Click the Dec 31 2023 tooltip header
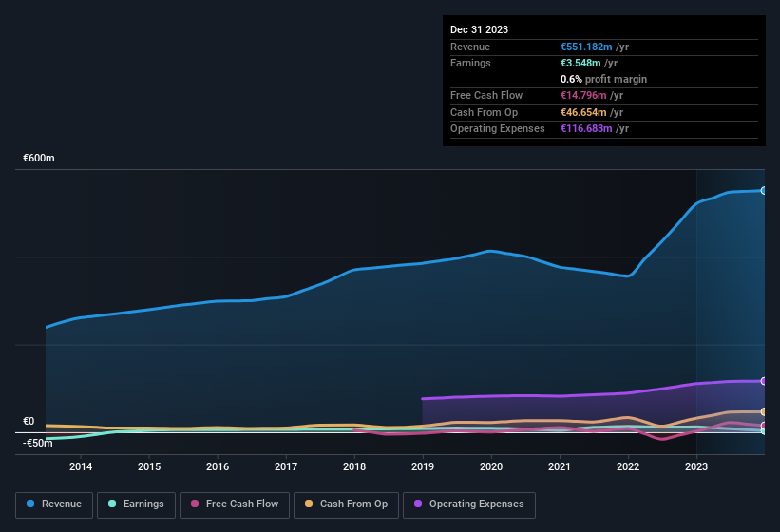Image resolution: width=780 pixels, height=532 pixels. [x=479, y=29]
